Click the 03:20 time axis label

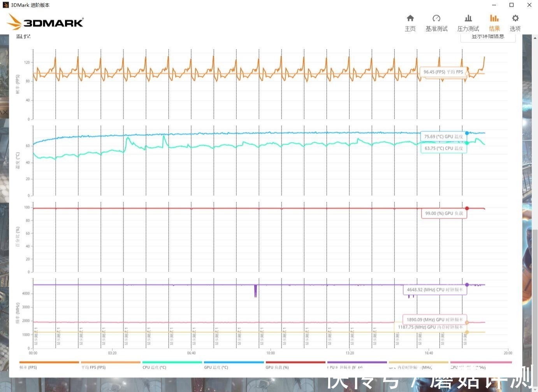pyautogui.click(x=112, y=353)
